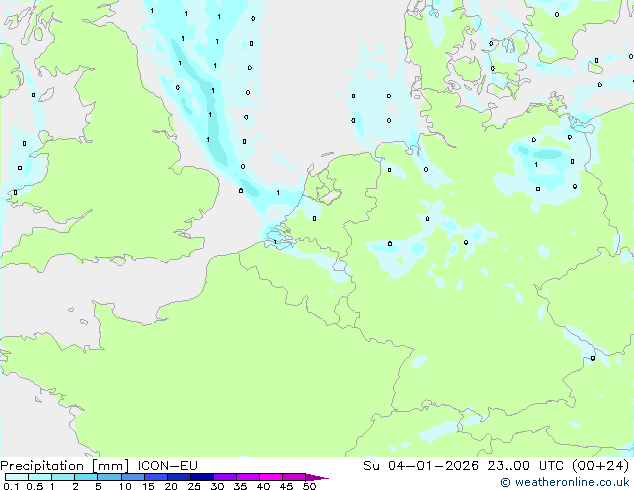Screen dimensions: 634x490
Task: Open the weatheronline.co.uk copyright link
Action: coord(565,482)
